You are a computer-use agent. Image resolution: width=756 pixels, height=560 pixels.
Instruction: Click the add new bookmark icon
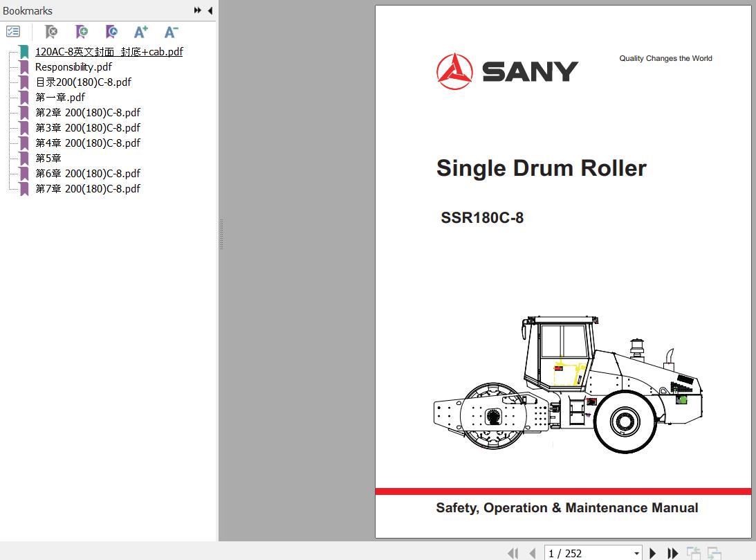point(82,32)
